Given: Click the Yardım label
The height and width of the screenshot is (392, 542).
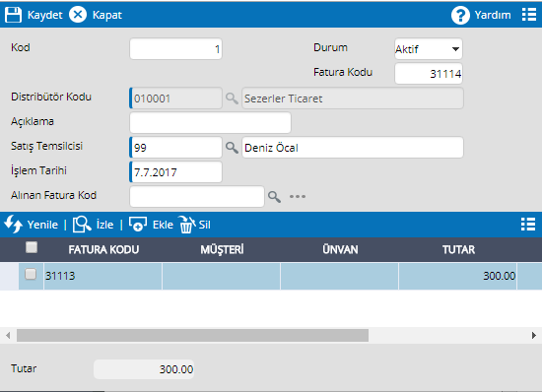Looking at the screenshot, I should click(493, 15).
